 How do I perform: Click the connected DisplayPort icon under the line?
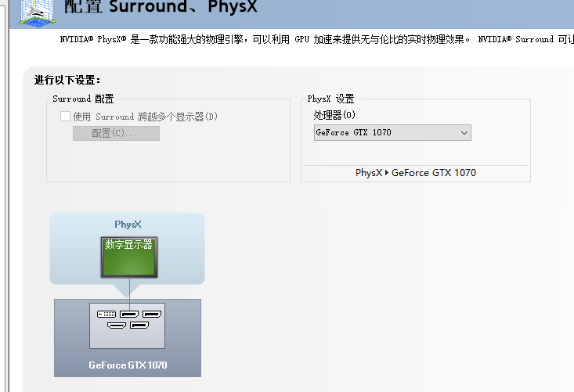coord(129,314)
